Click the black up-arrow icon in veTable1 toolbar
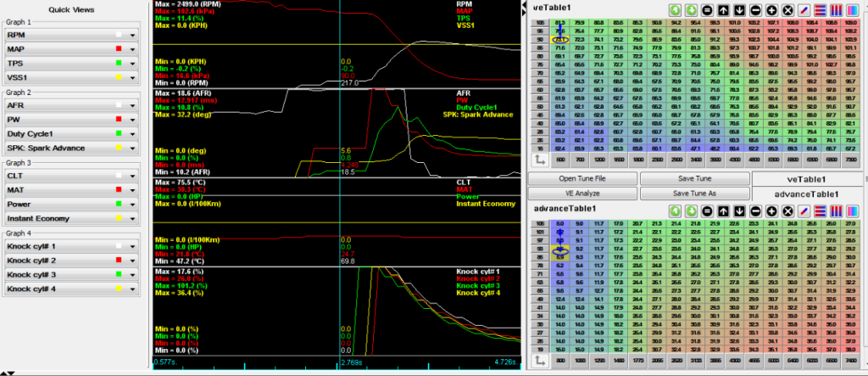 (723, 10)
